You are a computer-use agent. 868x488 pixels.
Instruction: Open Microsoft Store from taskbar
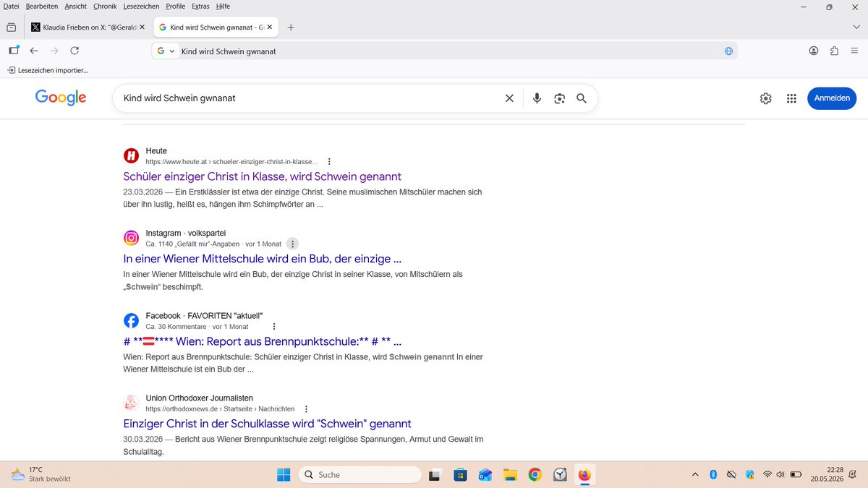[460, 475]
